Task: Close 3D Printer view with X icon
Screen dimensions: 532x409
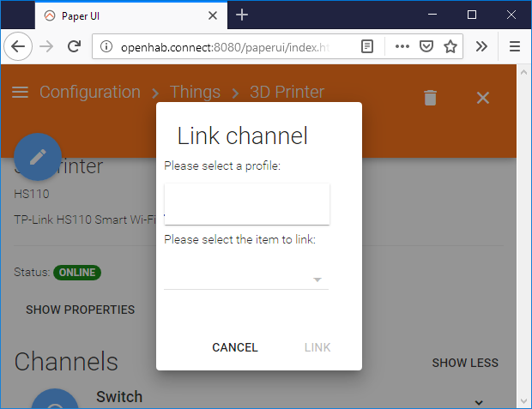Action: 483,98
